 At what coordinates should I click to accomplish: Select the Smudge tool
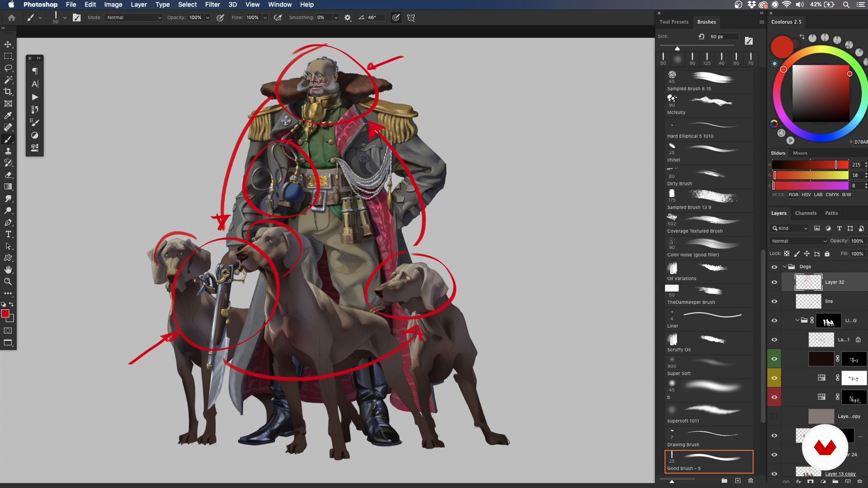(x=8, y=198)
